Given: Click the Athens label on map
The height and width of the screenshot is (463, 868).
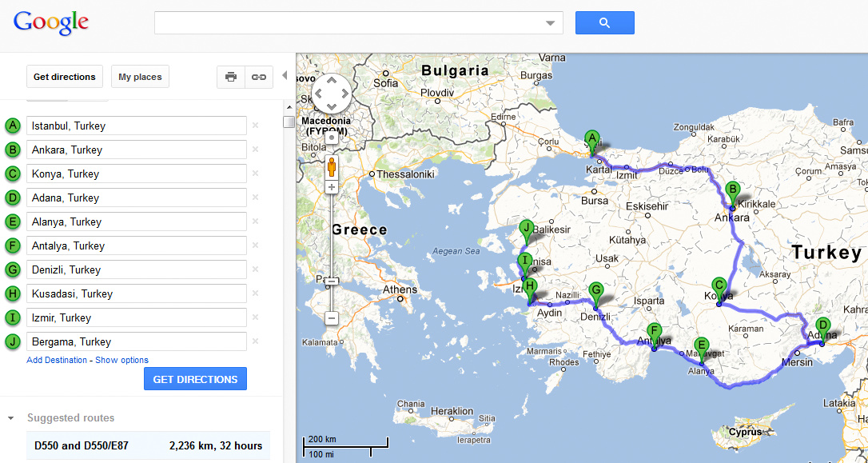Looking at the screenshot, I should [400, 289].
